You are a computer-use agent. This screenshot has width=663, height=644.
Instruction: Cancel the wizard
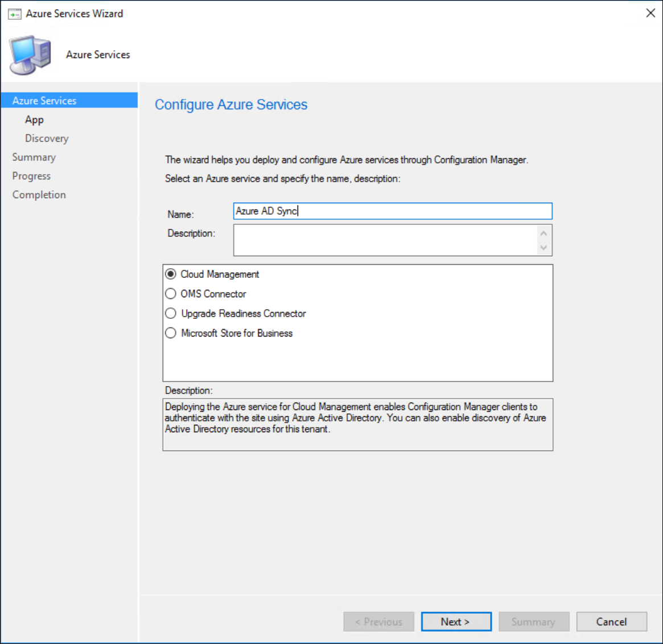click(x=612, y=622)
